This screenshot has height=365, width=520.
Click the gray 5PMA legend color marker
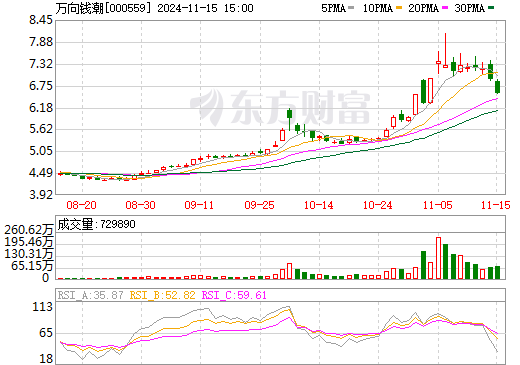click(x=351, y=8)
